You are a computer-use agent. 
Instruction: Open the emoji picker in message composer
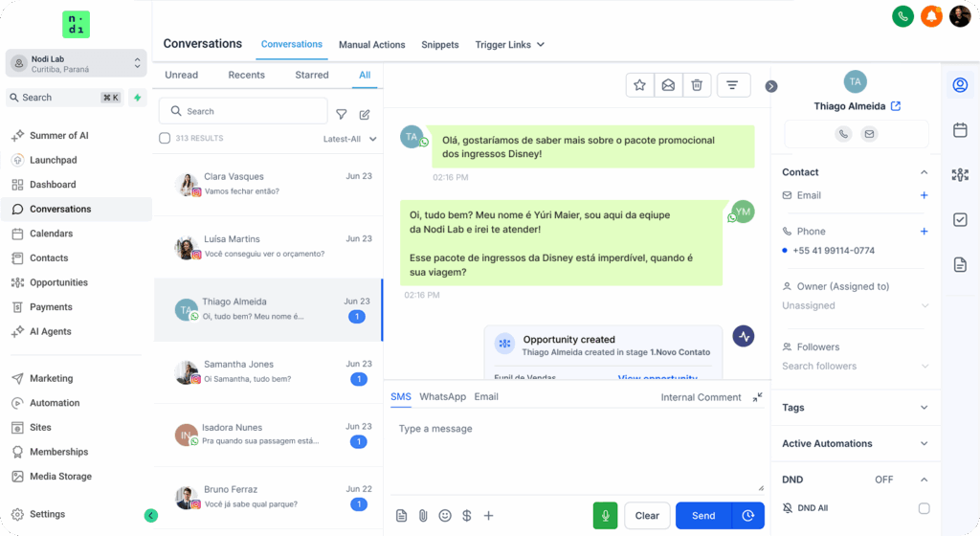tap(445, 516)
